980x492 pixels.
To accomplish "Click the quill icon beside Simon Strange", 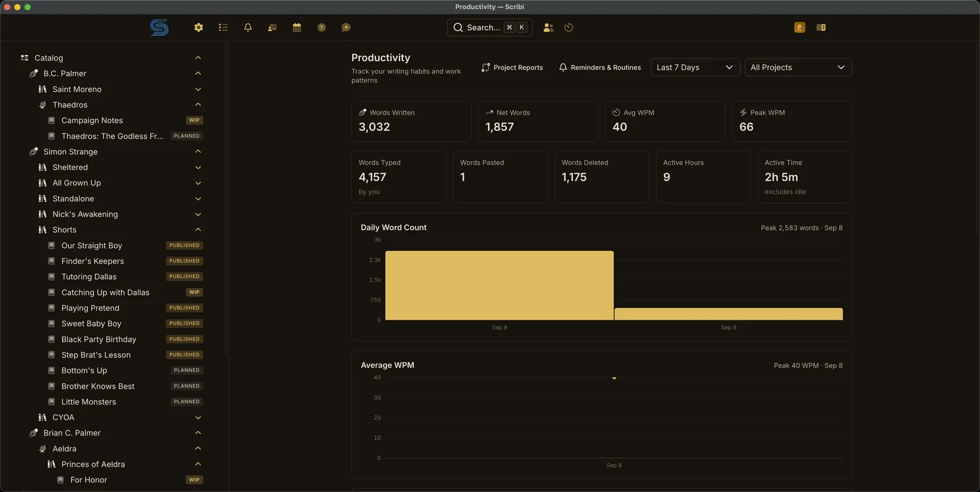I will click(34, 152).
